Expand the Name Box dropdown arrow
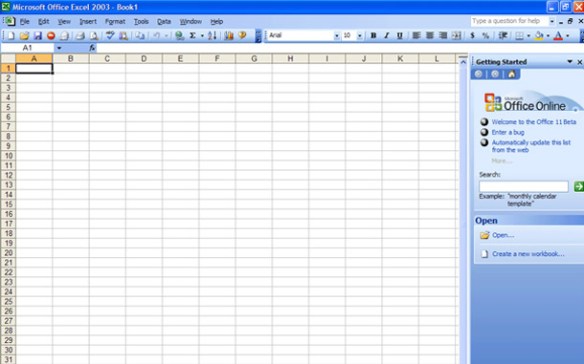584x364 pixels. pos(59,48)
